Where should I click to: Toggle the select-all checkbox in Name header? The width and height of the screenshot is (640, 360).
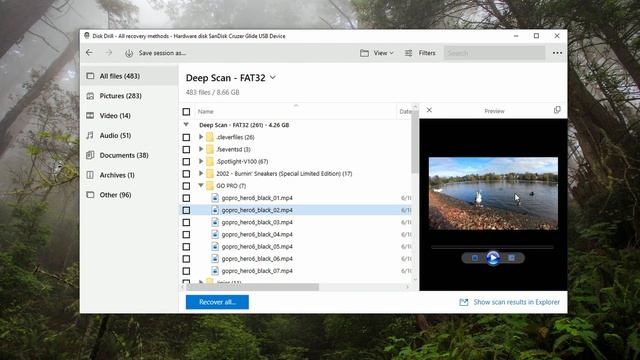point(187,111)
